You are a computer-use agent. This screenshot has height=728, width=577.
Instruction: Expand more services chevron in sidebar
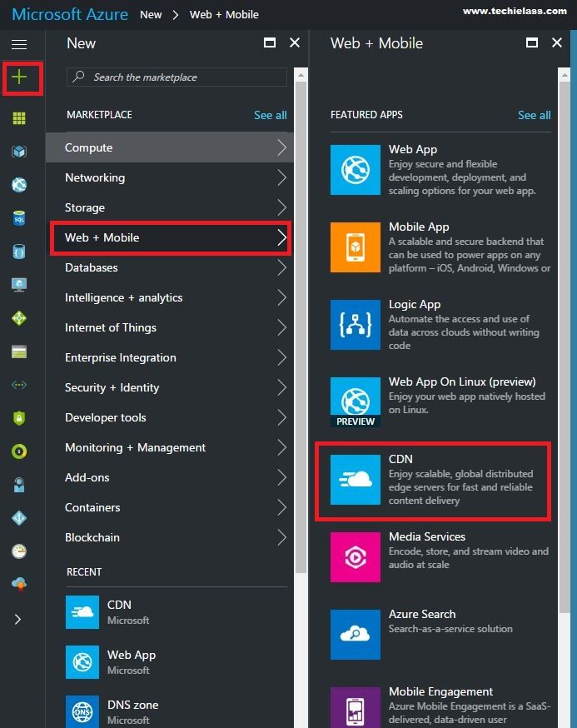pyautogui.click(x=17, y=620)
